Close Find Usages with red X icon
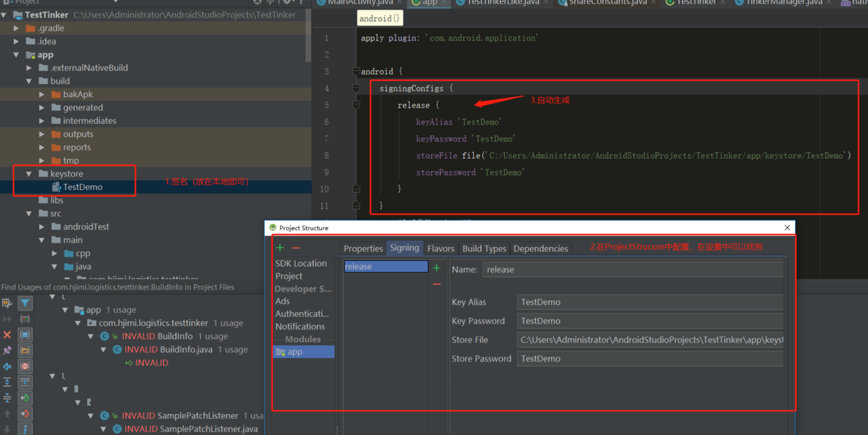This screenshot has width=868, height=435. [7, 335]
